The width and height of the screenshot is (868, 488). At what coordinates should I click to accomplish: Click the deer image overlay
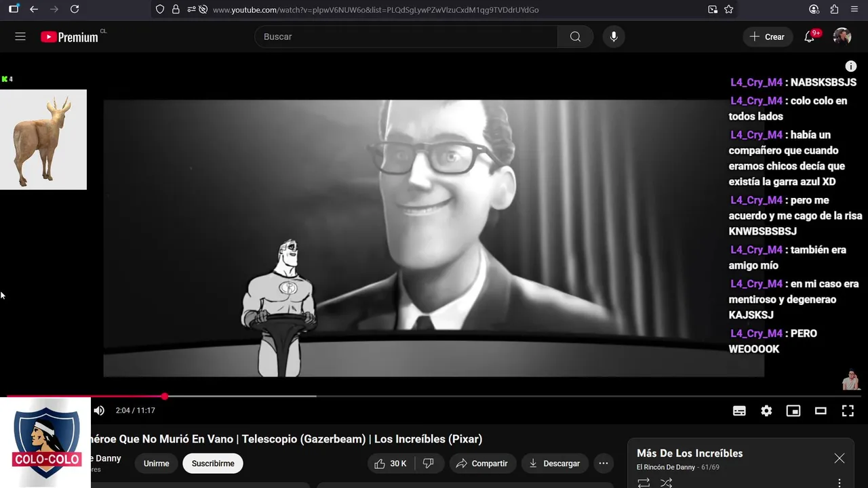(43, 140)
